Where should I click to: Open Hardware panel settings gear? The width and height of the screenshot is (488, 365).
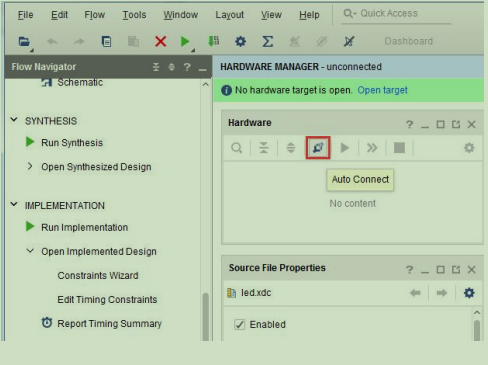(x=469, y=148)
